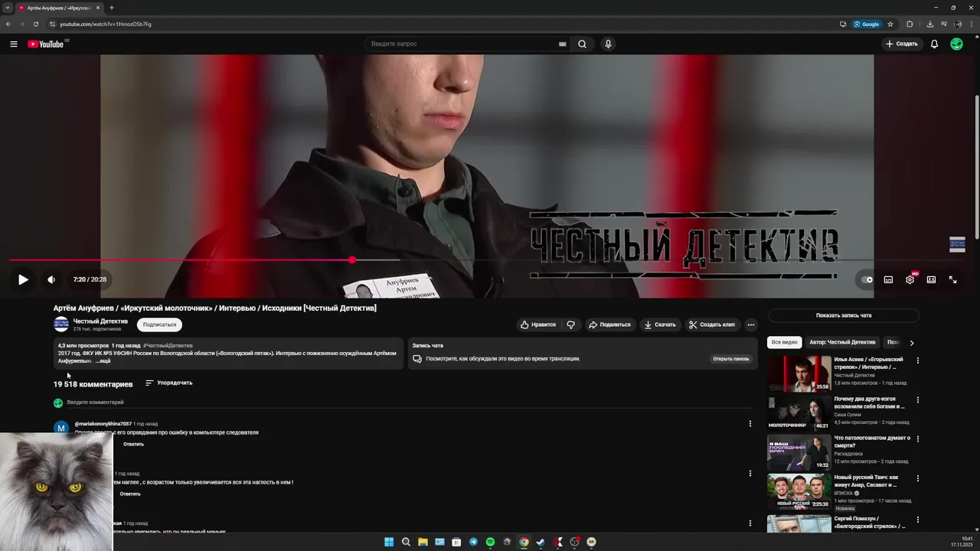The height and width of the screenshot is (551, 980).
Task: Open Почему два друга-изгоя video title
Action: [869, 403]
